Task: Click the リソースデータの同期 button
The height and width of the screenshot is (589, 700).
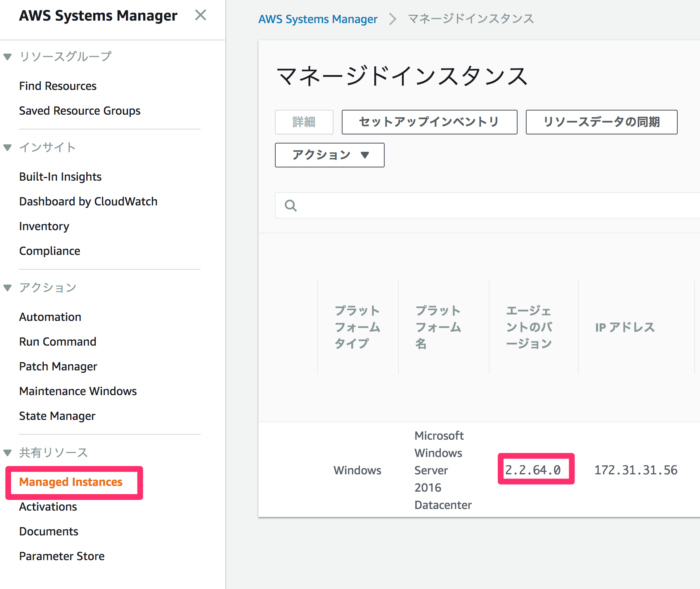Action: 601,122
